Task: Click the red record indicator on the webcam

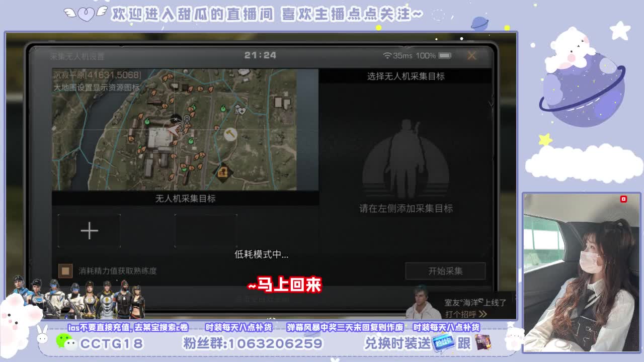Action: (x=623, y=199)
